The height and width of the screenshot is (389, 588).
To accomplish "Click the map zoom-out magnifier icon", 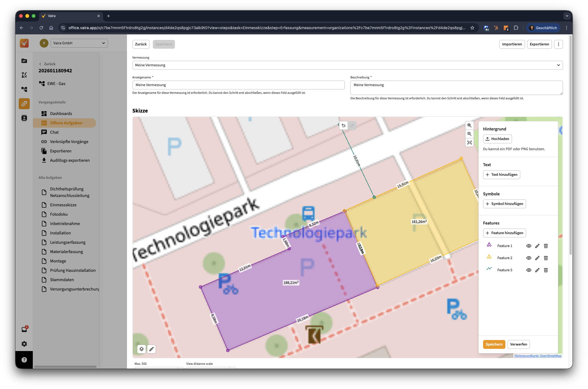I will coord(469,134).
